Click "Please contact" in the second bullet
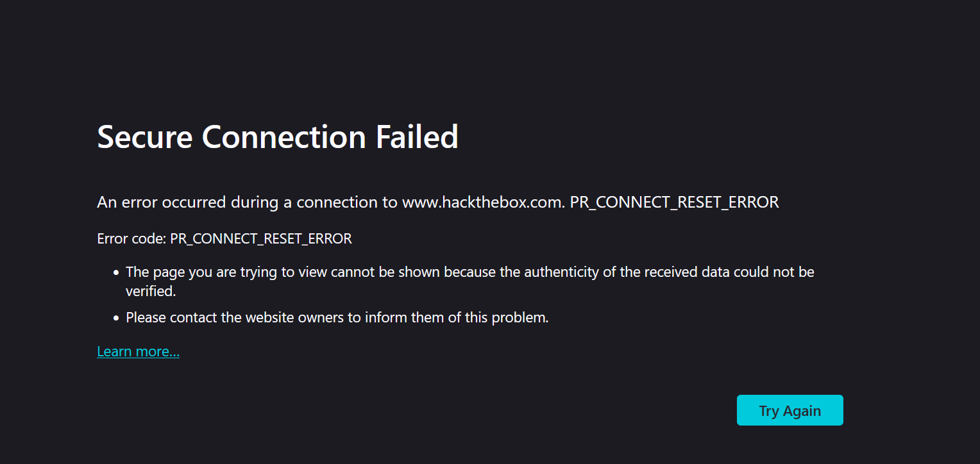Screen dimensions: 980x464 click(x=163, y=317)
